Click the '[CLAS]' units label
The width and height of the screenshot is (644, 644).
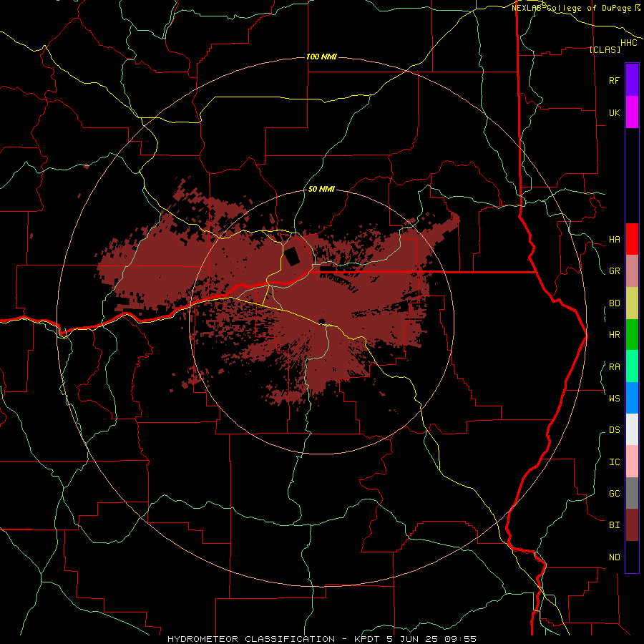point(605,49)
